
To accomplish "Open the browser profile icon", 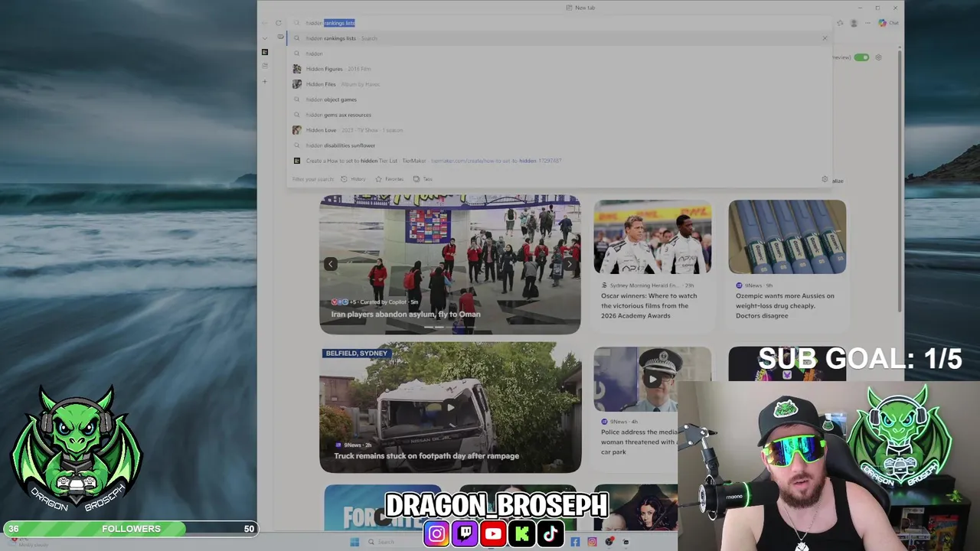I will (854, 23).
